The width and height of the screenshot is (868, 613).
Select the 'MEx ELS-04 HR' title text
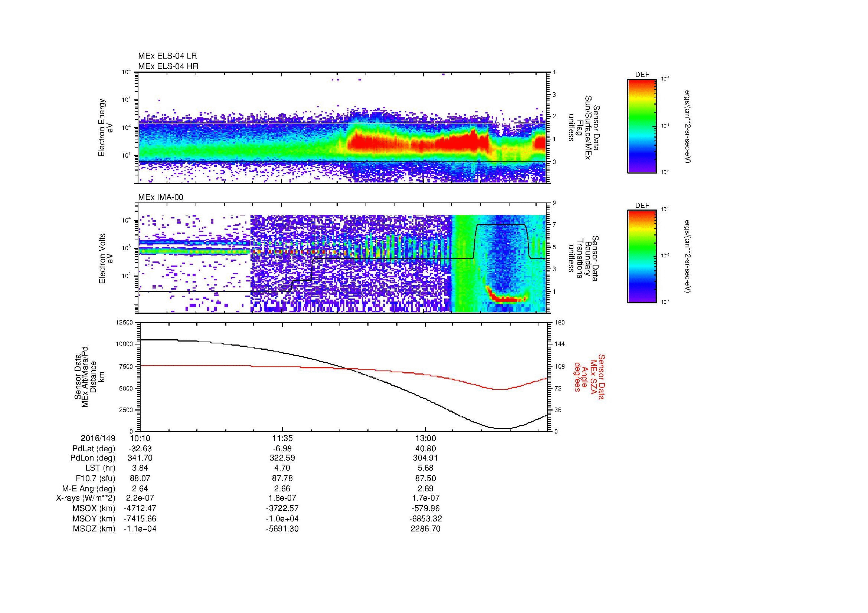168,66
